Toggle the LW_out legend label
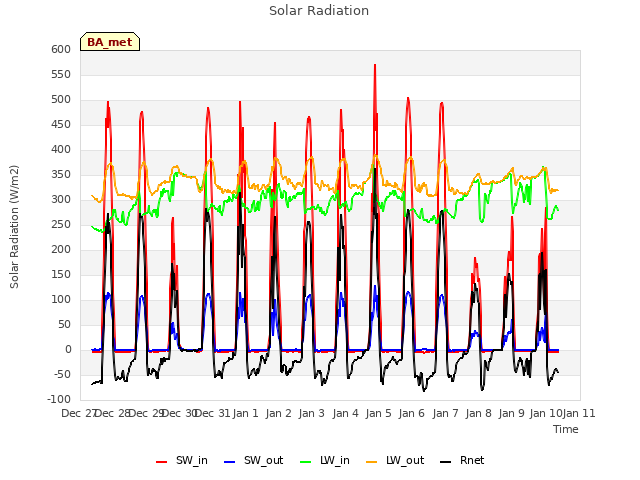640x480 pixels. 405,460
